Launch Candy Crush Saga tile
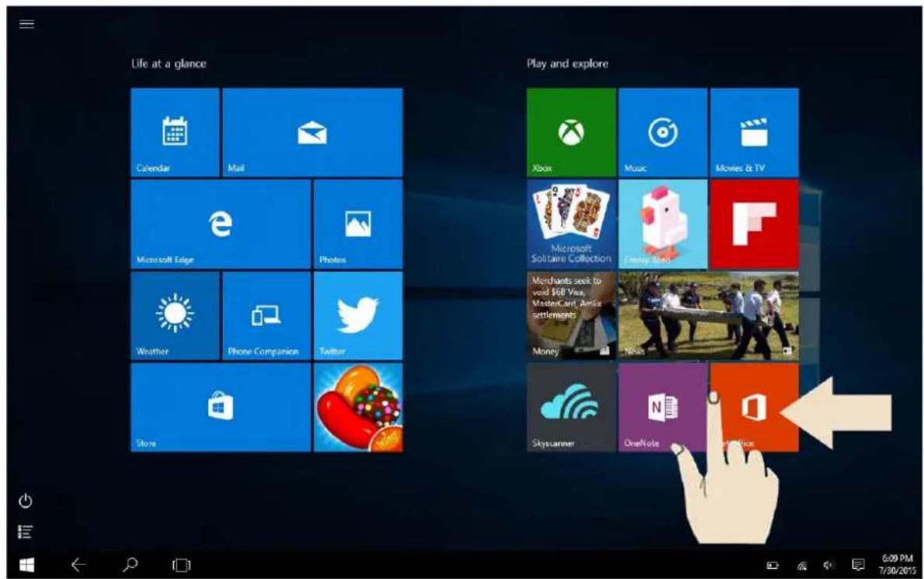The height and width of the screenshot is (579, 924). coord(358,407)
